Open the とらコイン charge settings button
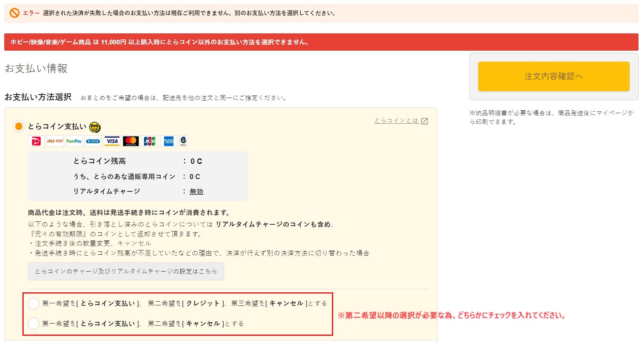Image resolution: width=644 pixels, height=343 pixels. (126, 271)
